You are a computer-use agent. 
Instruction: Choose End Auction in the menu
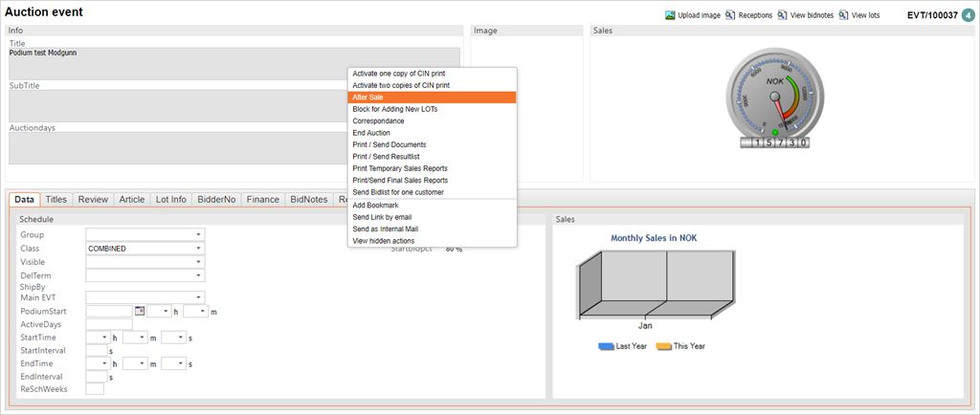tap(433, 133)
